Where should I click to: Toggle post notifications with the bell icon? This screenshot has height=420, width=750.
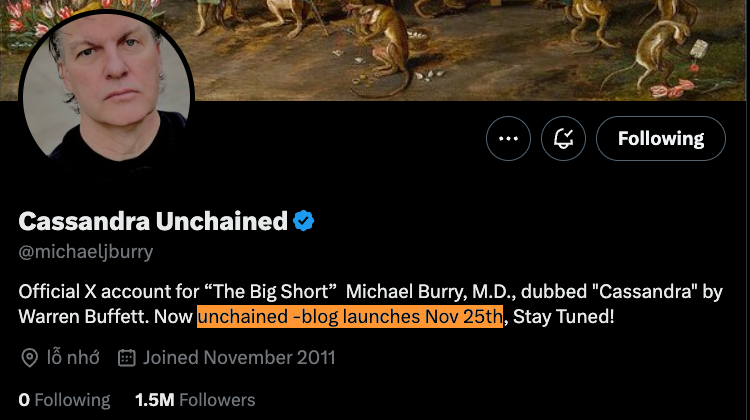click(x=563, y=139)
